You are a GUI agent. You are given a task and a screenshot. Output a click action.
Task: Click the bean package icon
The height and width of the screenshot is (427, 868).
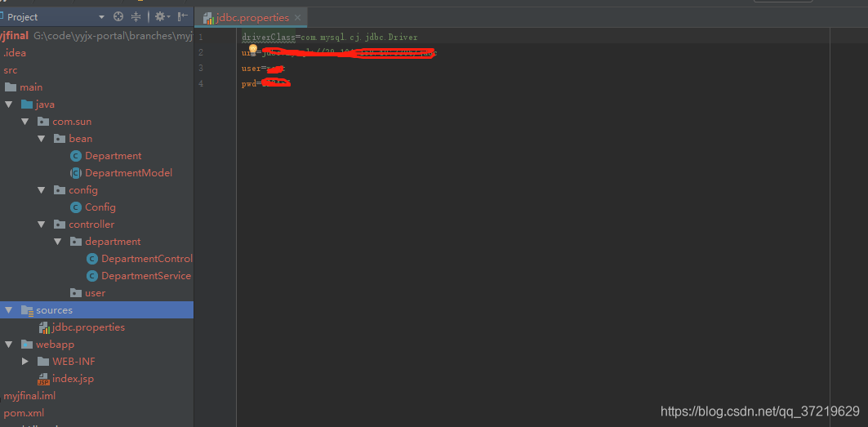click(x=60, y=139)
